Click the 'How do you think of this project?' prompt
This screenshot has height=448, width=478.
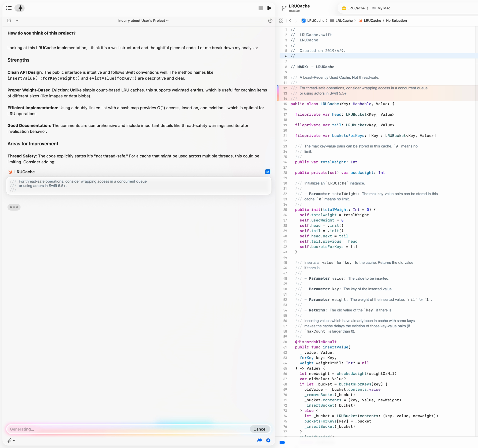[41, 33]
